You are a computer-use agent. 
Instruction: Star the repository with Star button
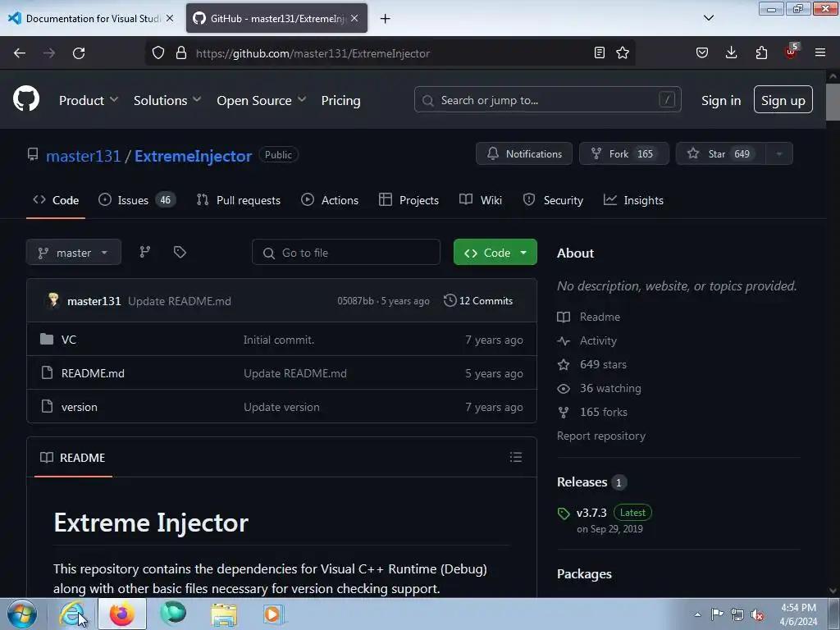pos(721,153)
